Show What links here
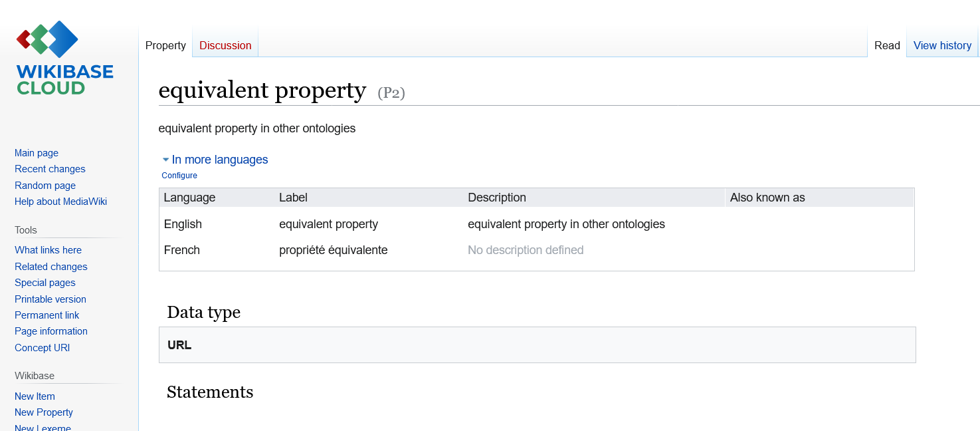This screenshot has height=431, width=980. coord(48,250)
